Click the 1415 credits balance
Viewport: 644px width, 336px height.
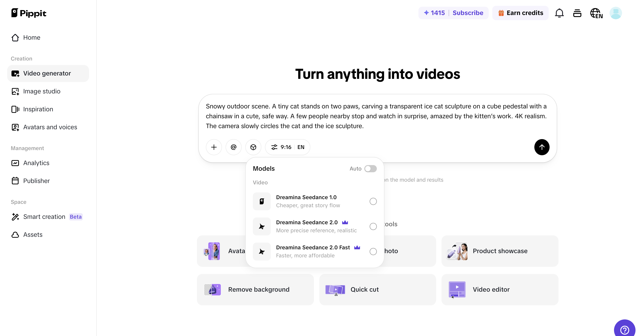434,13
